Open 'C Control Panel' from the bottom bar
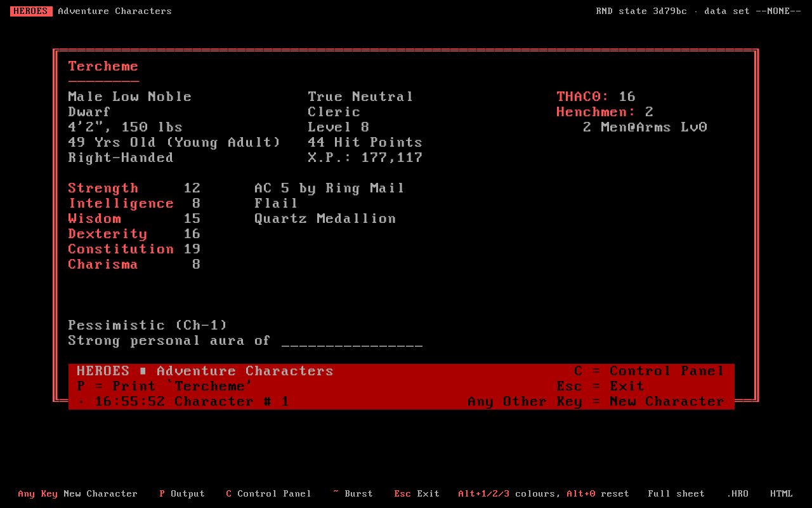Screen dimensions: 812x508 tap(268, 493)
